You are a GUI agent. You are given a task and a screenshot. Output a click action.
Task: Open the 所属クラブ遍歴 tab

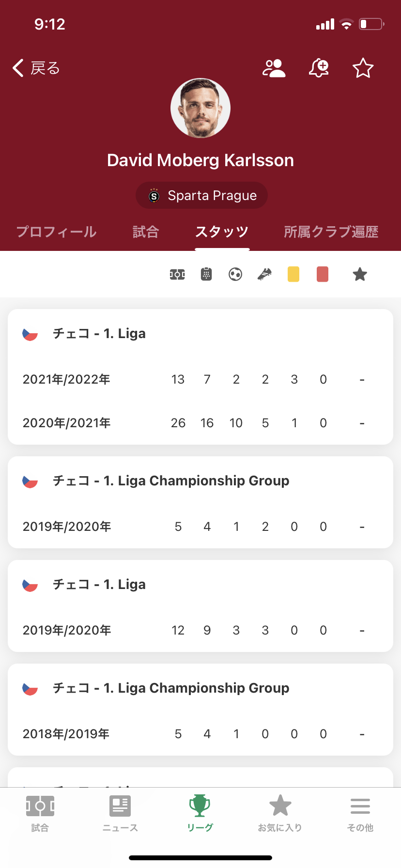tap(331, 232)
